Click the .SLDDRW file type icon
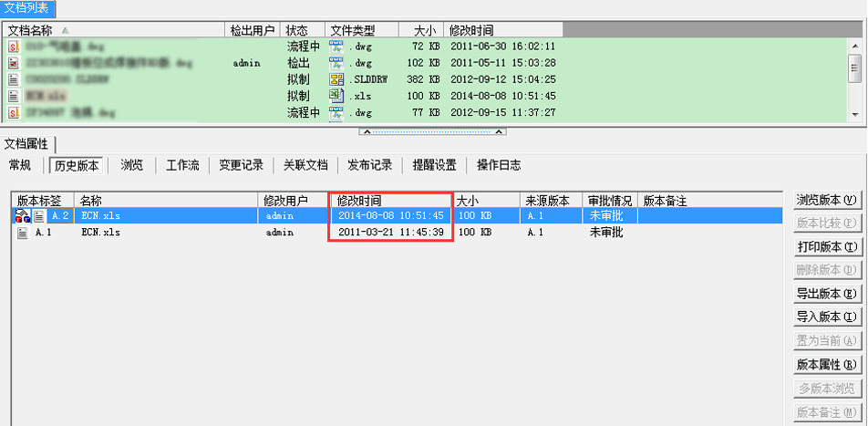The height and width of the screenshot is (426, 868). [336, 79]
